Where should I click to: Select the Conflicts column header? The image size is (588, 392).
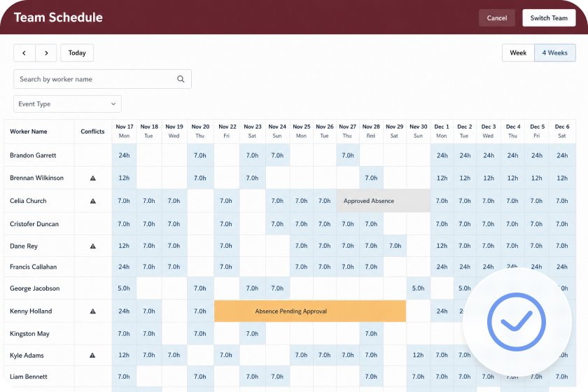click(92, 132)
